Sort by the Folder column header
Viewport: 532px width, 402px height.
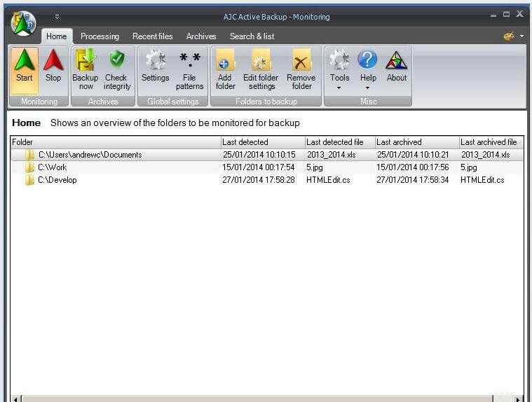pyautogui.click(x=116, y=142)
